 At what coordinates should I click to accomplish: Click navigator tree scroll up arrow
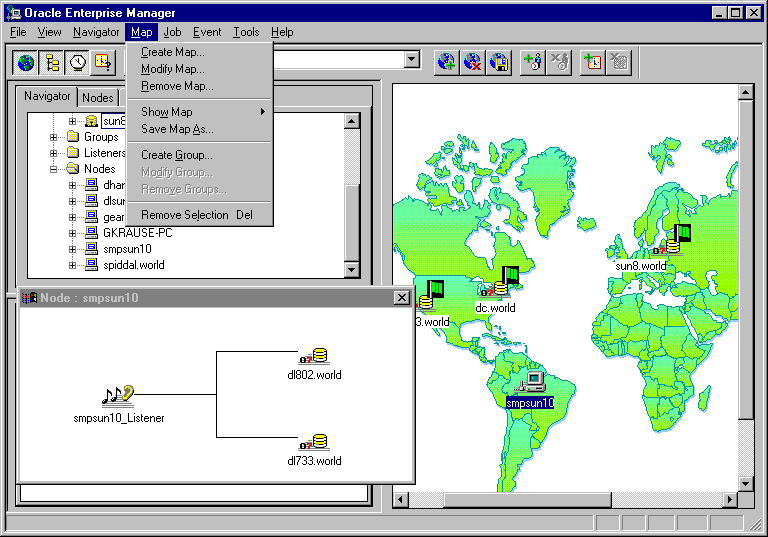(352, 121)
